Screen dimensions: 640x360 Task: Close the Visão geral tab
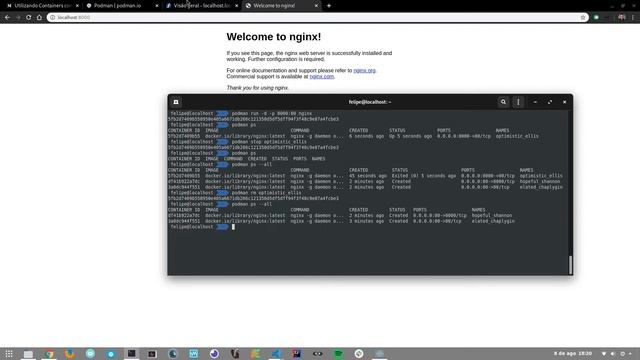click(x=236, y=6)
